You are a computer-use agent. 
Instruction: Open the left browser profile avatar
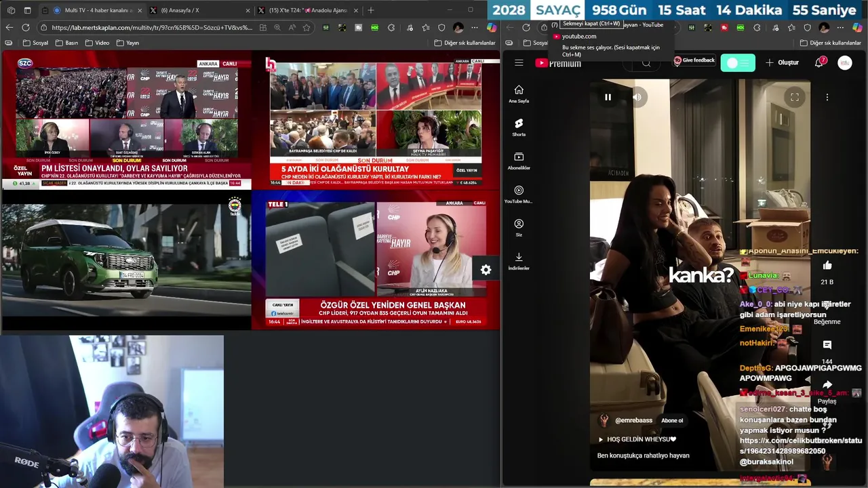coord(458,28)
